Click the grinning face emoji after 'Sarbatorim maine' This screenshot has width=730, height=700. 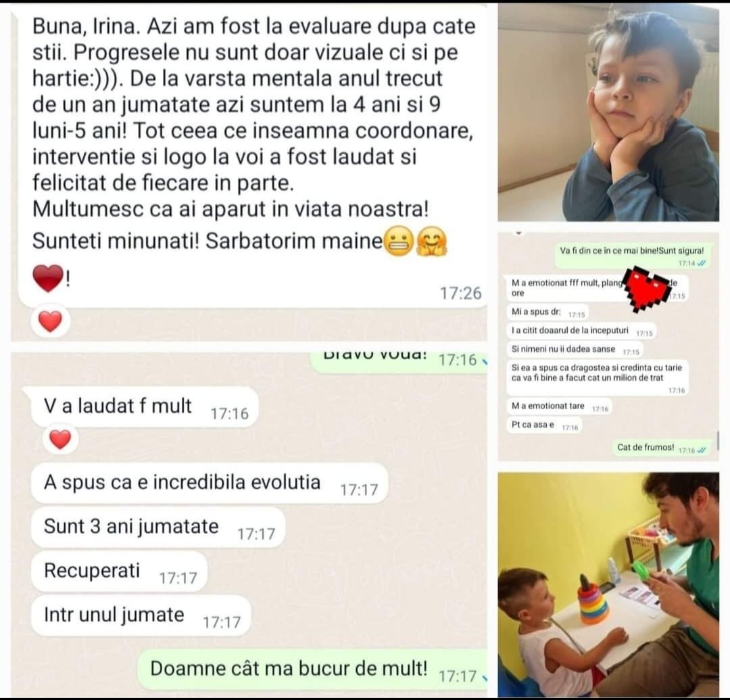399,241
